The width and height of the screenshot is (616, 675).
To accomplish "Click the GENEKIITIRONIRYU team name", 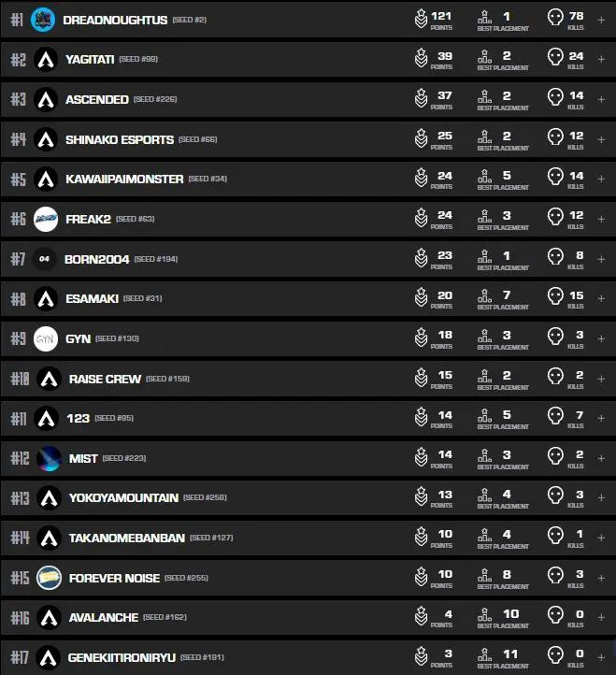I will [120, 657].
